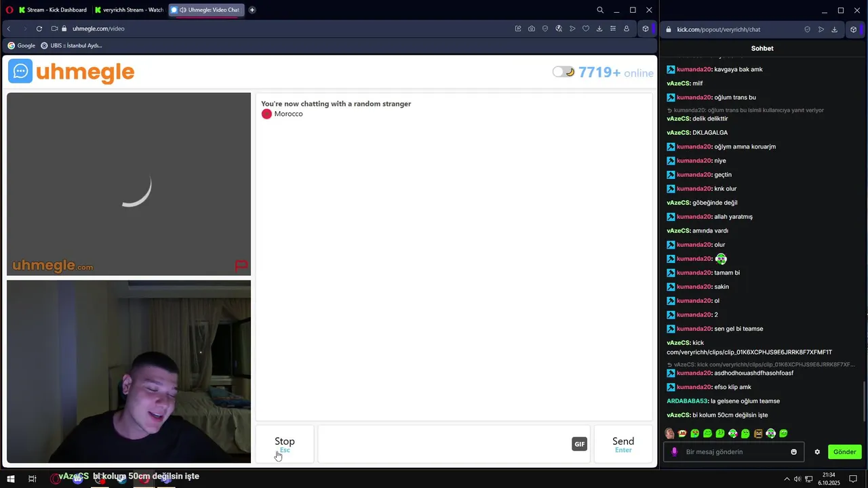The width and height of the screenshot is (868, 488).
Task: Click the edit page icon in address bar
Action: coord(518,28)
